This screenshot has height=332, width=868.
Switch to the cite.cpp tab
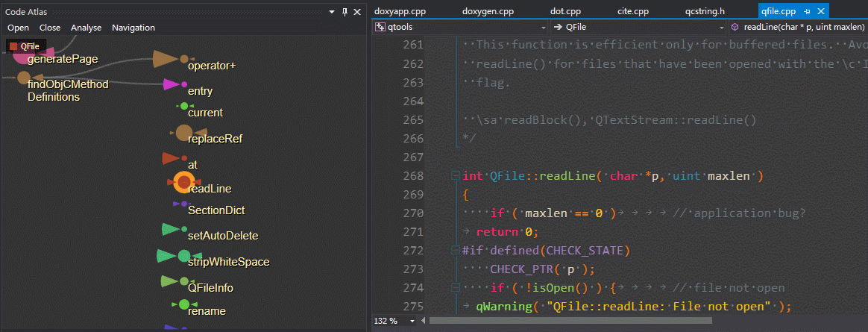pyautogui.click(x=633, y=11)
